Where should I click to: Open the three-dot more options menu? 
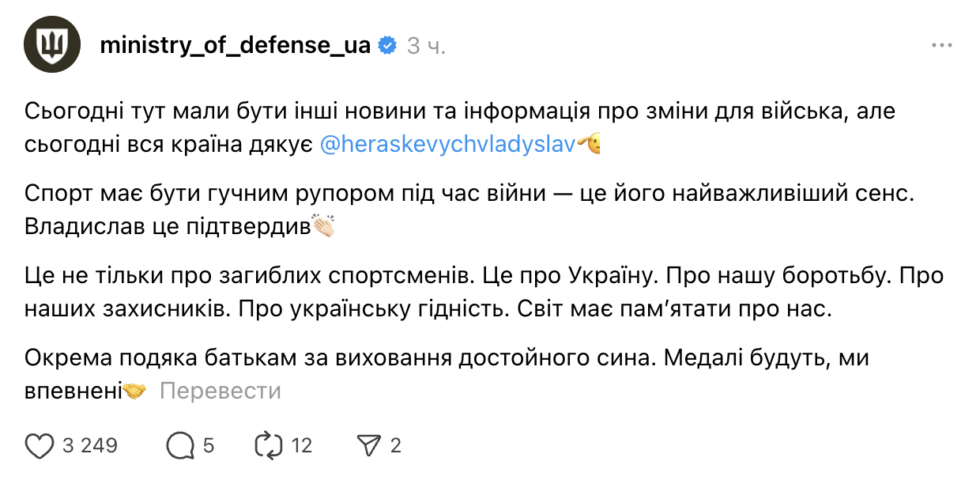[x=941, y=45]
